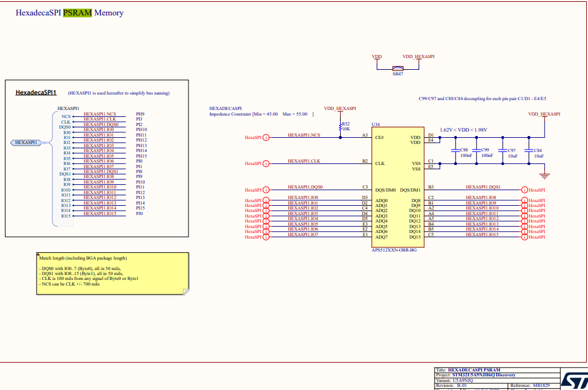
Task: Click the 1.62V < VDD < 1.98V note
Action: pyautogui.click(x=464, y=130)
